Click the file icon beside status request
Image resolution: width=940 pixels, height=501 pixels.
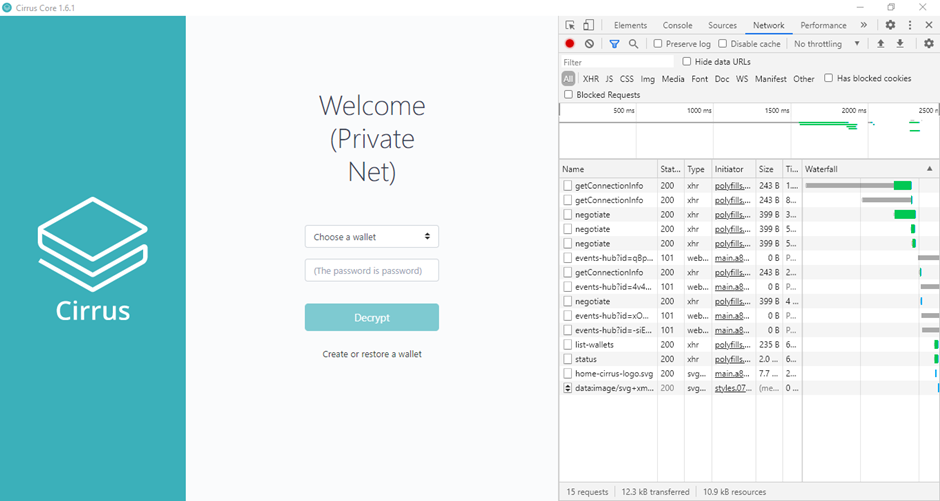(568, 359)
